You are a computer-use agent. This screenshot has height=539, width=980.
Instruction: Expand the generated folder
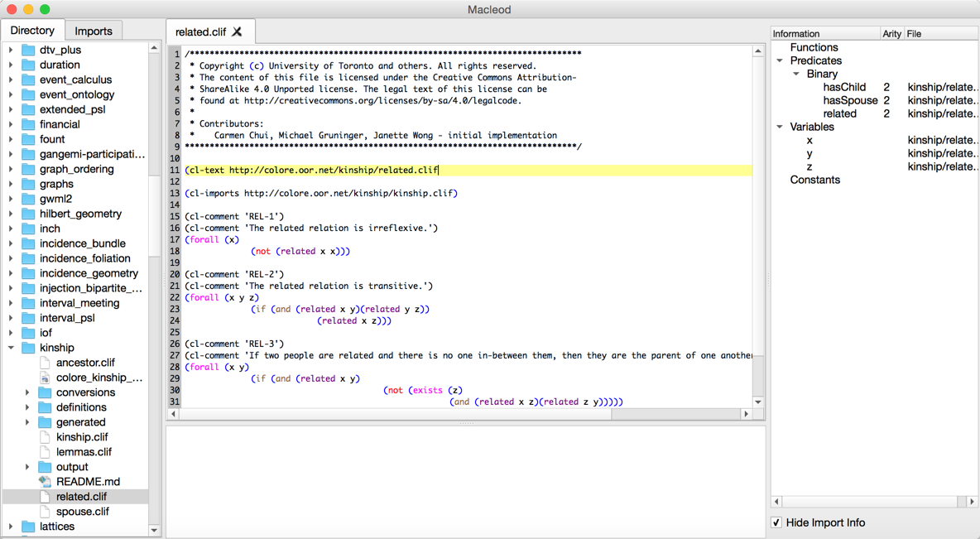tap(26, 422)
